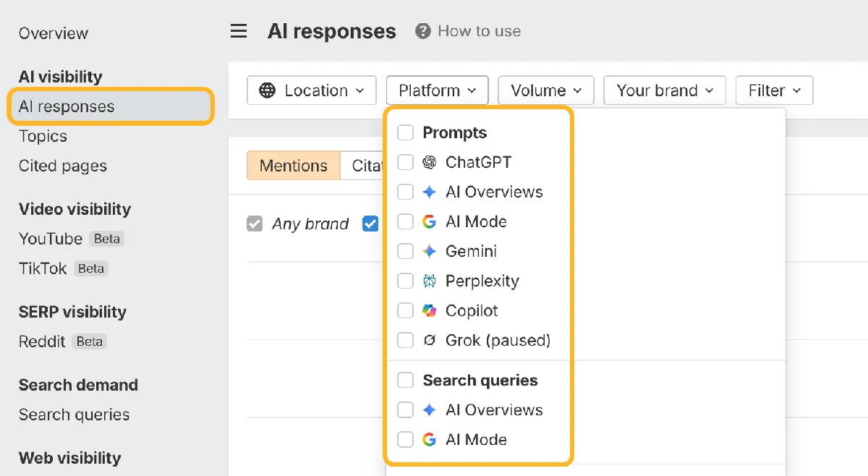Click the globe icon in Location filter

268,90
